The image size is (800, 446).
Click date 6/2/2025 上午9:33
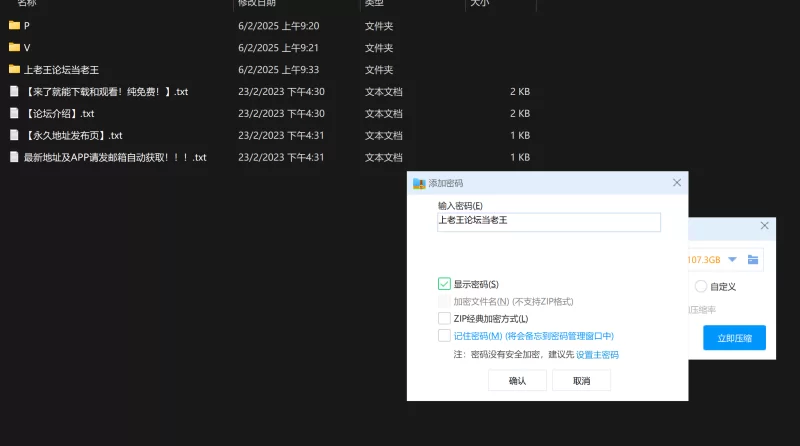[279, 69]
